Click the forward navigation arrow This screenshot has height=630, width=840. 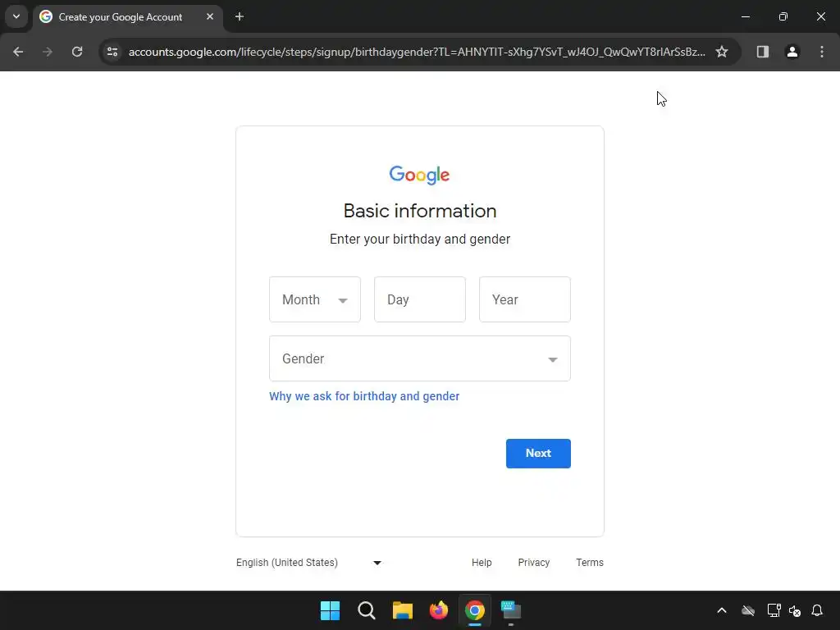coord(48,52)
